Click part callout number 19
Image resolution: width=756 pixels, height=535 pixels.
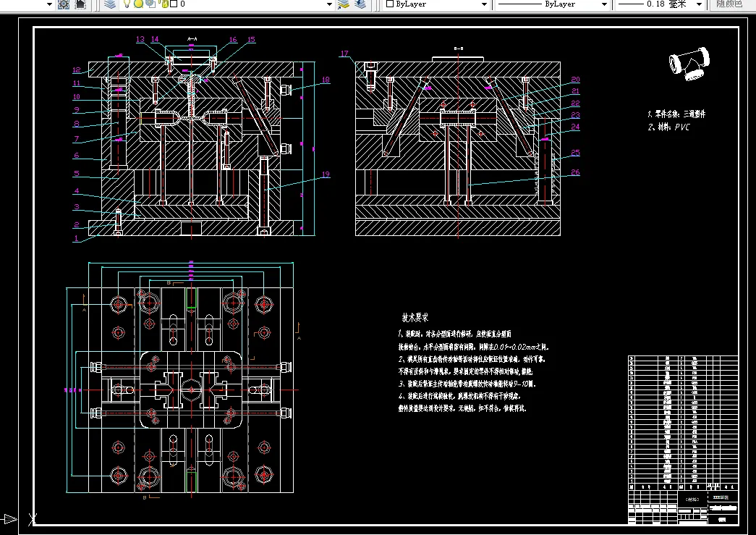pyautogui.click(x=326, y=174)
